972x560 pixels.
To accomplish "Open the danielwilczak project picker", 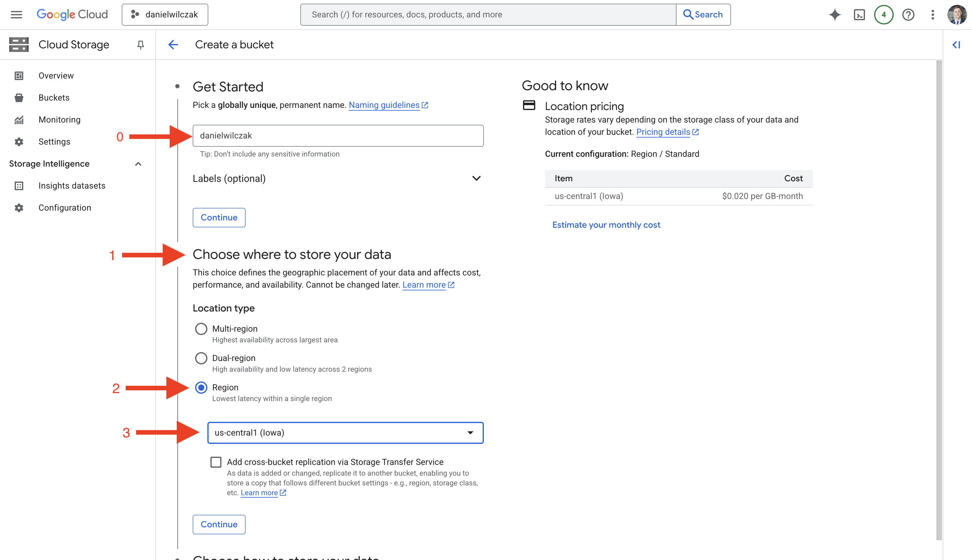I will [165, 15].
